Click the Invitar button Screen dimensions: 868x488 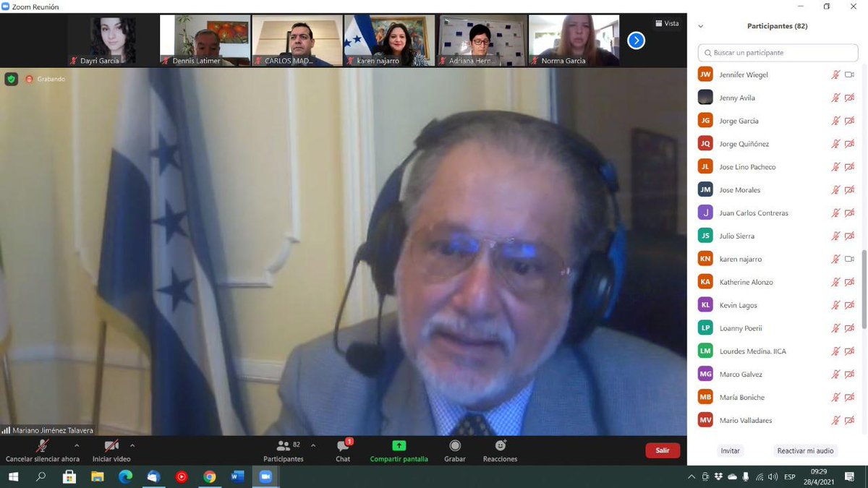coord(731,450)
